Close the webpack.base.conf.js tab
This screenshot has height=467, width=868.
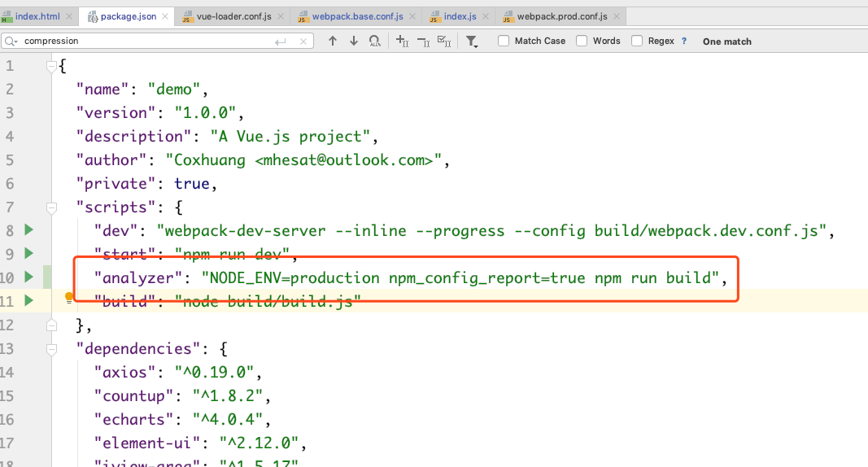click(412, 16)
